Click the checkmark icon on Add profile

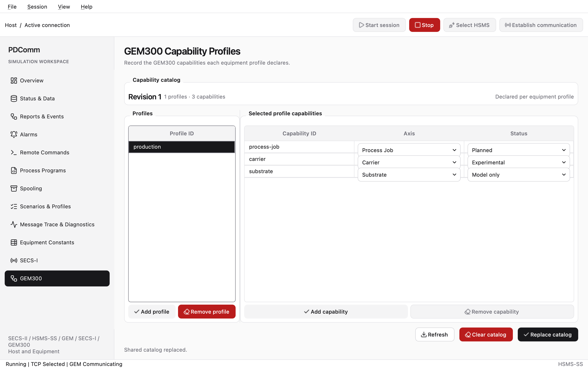(x=137, y=312)
